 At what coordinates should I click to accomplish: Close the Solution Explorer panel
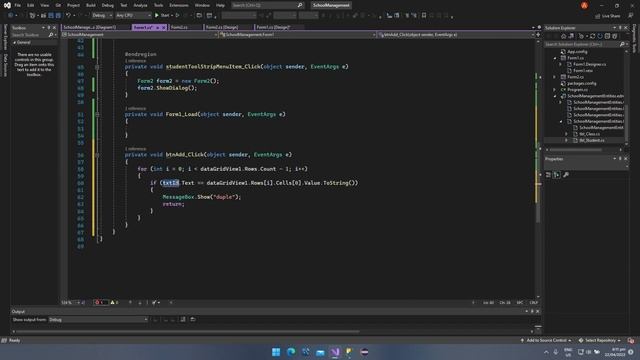[626, 28]
